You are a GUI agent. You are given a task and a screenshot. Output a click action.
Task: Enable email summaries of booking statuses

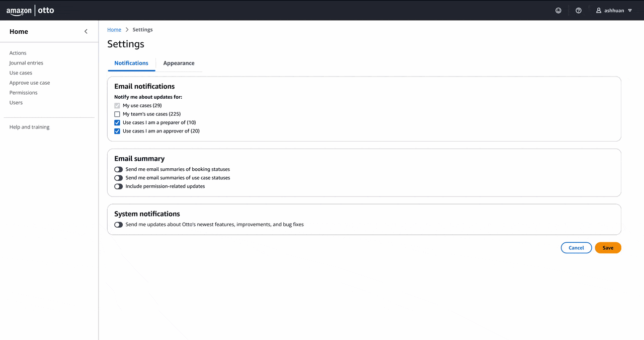119,170
